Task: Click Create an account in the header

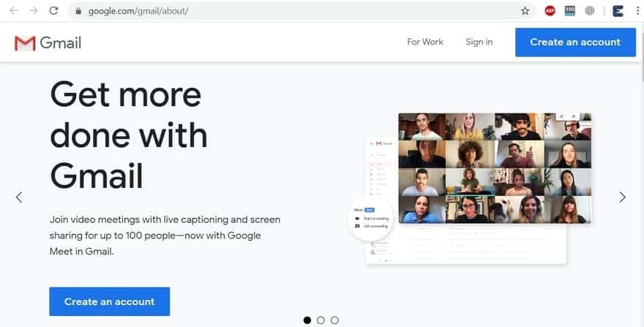Action: (x=575, y=42)
